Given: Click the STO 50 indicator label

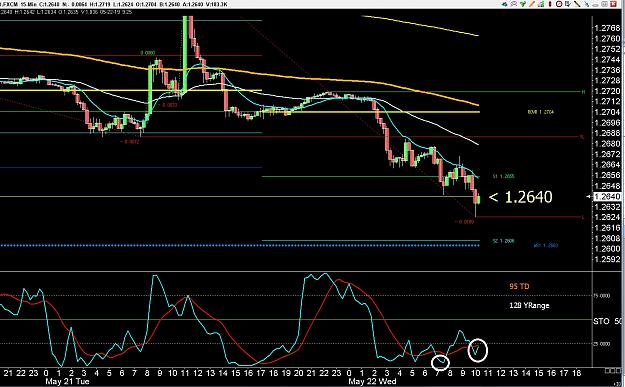Looking at the screenshot, I should (x=607, y=321).
